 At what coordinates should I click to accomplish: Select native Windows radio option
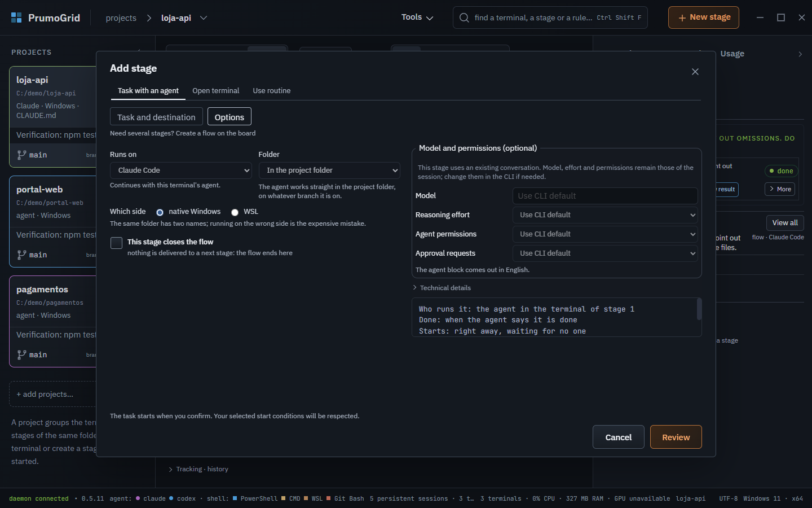tap(160, 212)
